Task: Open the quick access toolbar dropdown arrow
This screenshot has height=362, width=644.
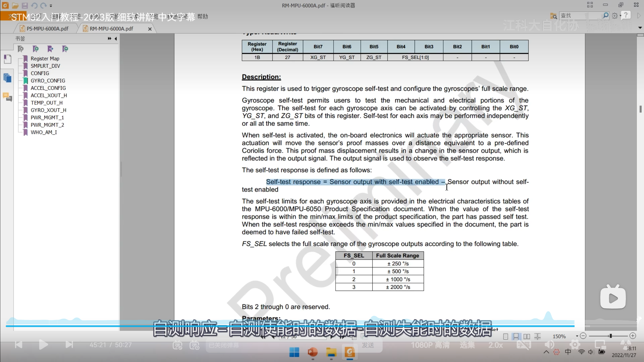Action: pyautogui.click(x=51, y=6)
